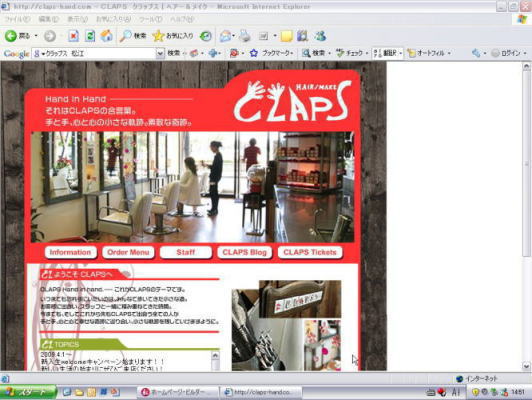Go to the Home page icon
The width and height of the screenshot is (532, 400).
[x=106, y=36]
